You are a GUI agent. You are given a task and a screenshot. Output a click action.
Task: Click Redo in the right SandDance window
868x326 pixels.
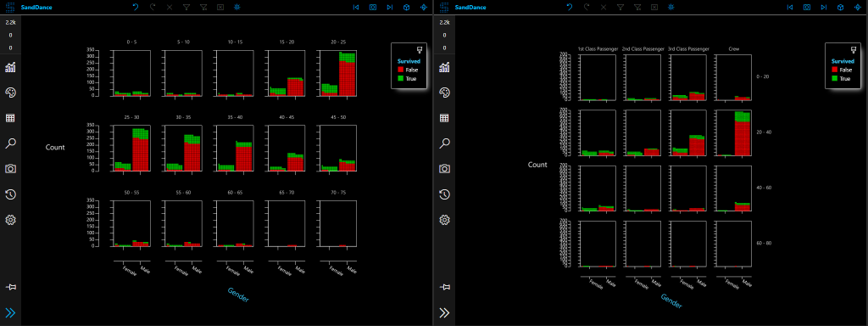(587, 7)
